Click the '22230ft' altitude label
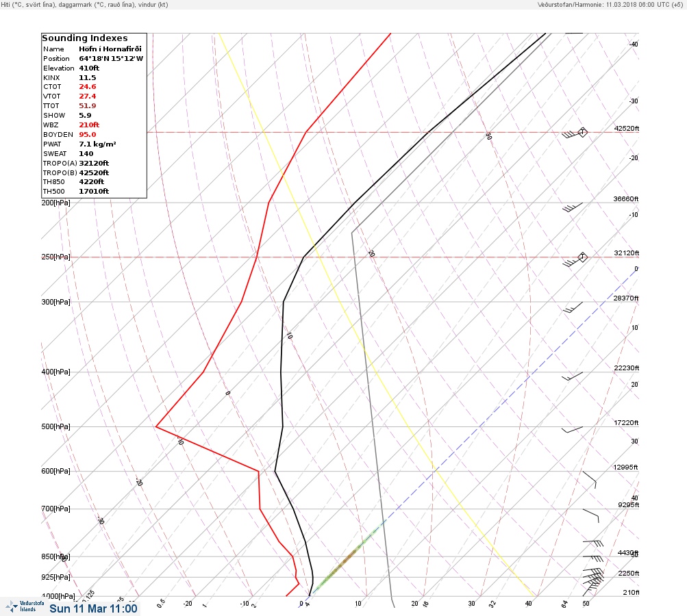 coord(627,368)
